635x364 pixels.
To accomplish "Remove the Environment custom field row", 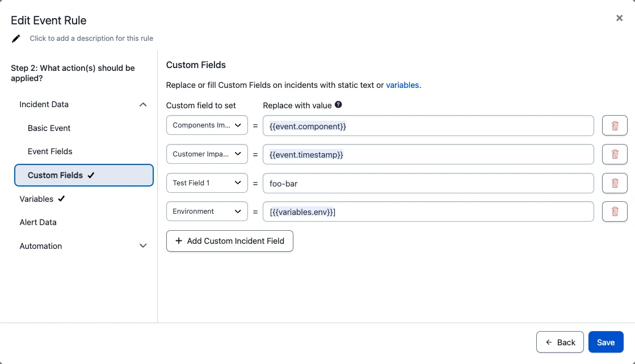I will pos(615,211).
